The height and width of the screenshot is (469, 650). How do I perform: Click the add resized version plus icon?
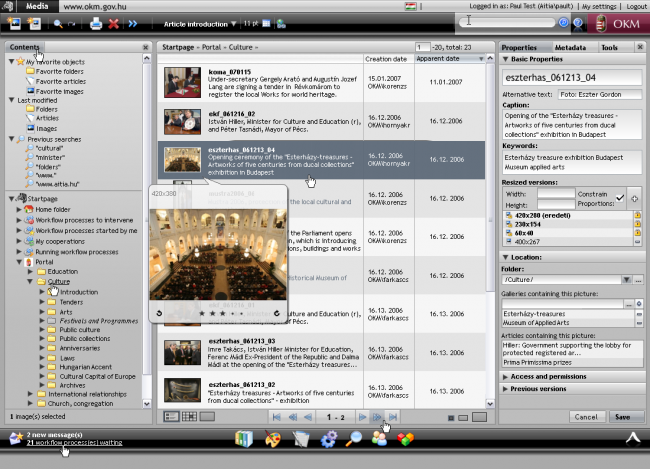tap(634, 199)
